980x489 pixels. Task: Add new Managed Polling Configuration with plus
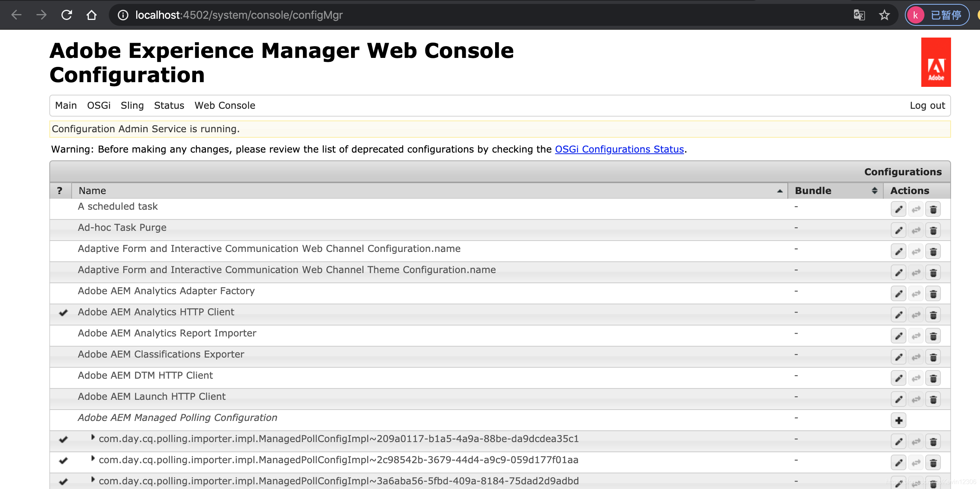[899, 421]
